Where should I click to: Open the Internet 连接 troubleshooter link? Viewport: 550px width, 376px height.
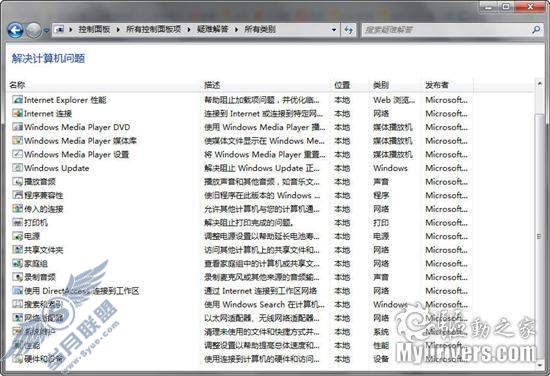48,114
